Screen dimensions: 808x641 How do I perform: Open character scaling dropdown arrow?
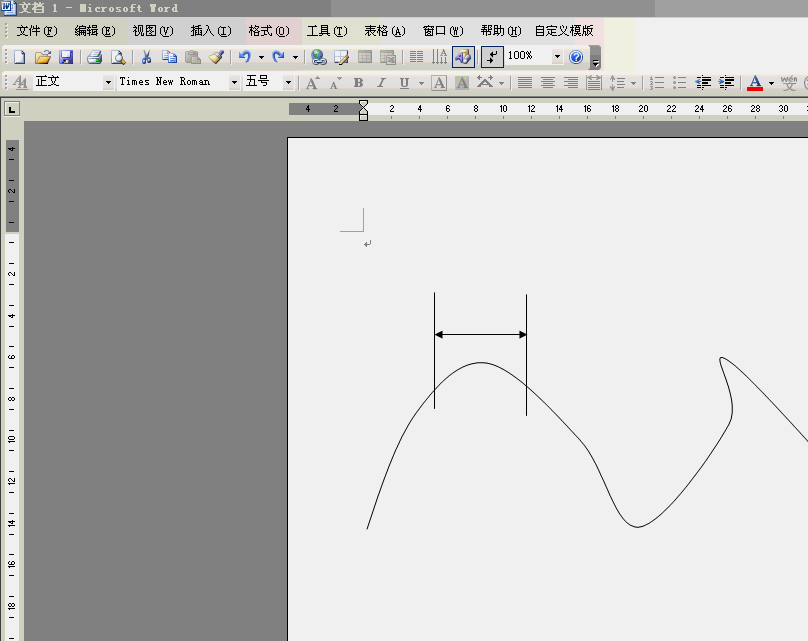click(501, 83)
